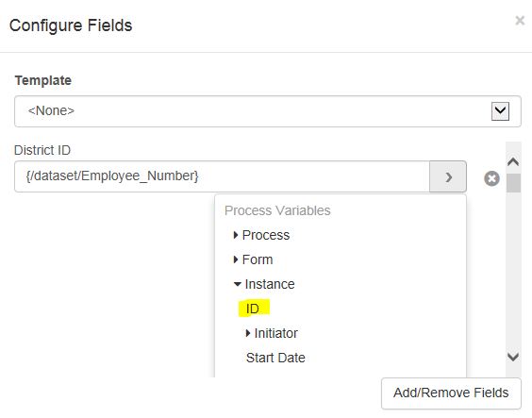Click the vertical scrollbar thumb

click(x=513, y=183)
